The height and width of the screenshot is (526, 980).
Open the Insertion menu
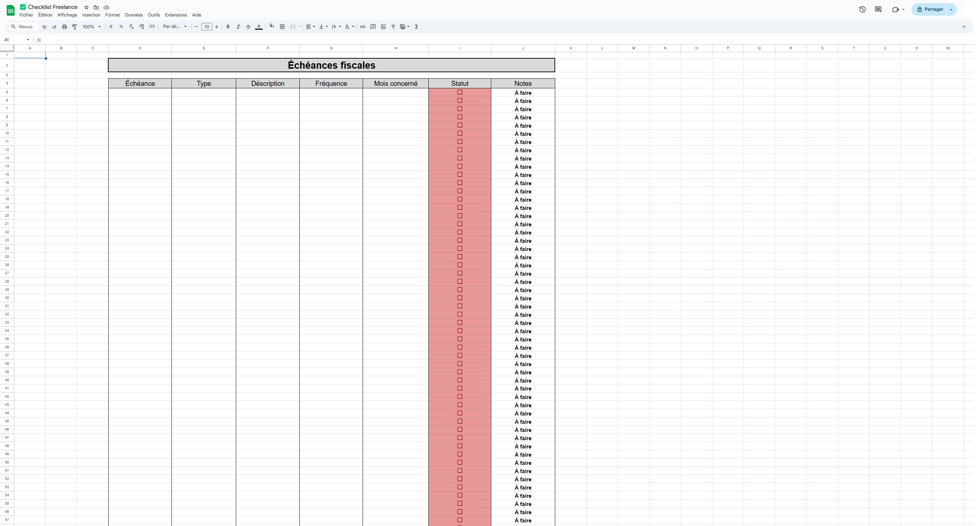tap(91, 15)
